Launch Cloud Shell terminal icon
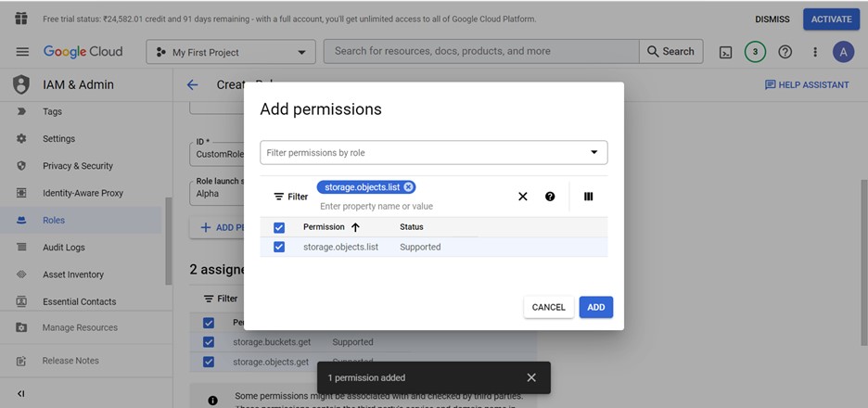Screen dimensions: 868x408 [x=726, y=52]
